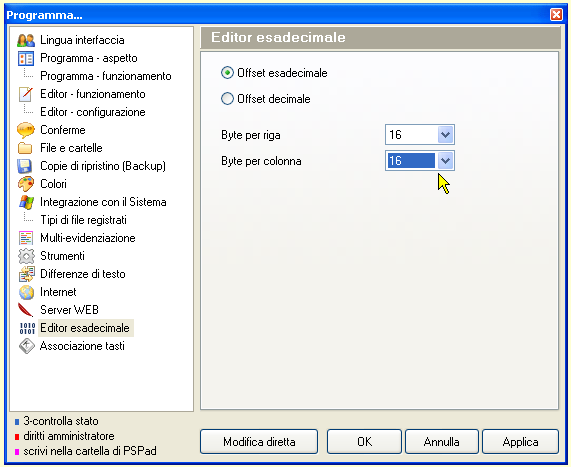
Task: Click the '3-controlla stato' legend text
Action: pyautogui.click(x=61, y=421)
